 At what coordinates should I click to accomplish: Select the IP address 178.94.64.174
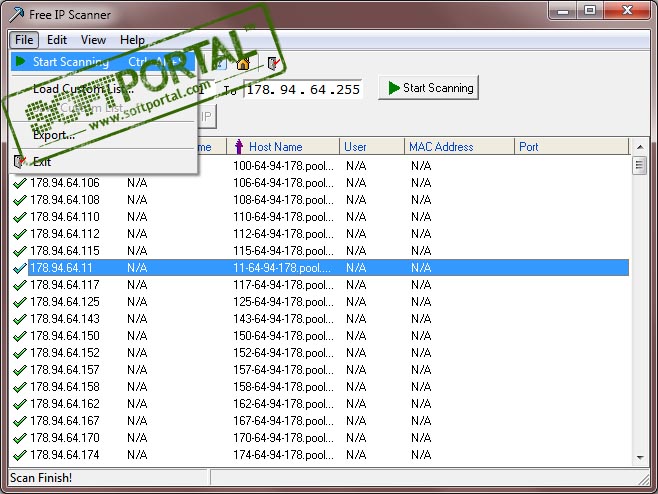(x=65, y=455)
